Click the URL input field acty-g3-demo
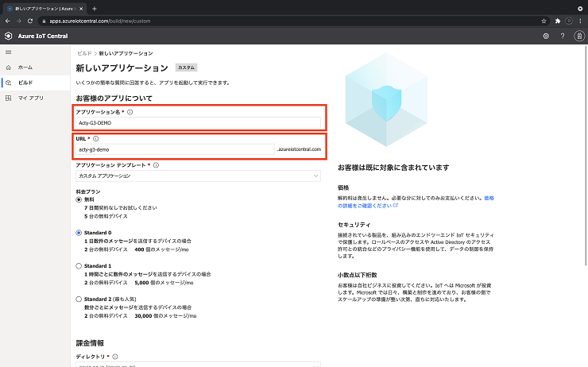This screenshot has width=588, height=367. pyautogui.click(x=175, y=149)
